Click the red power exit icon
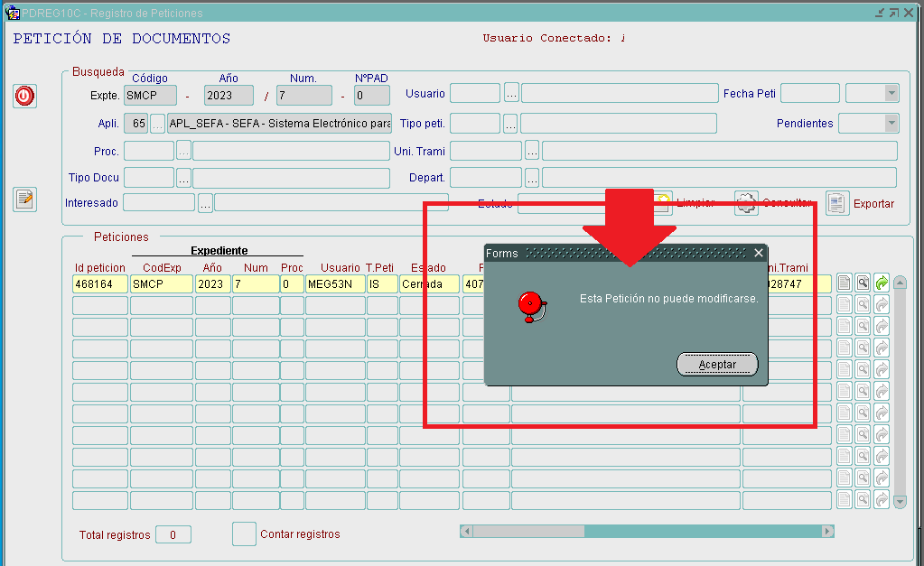 (x=25, y=96)
